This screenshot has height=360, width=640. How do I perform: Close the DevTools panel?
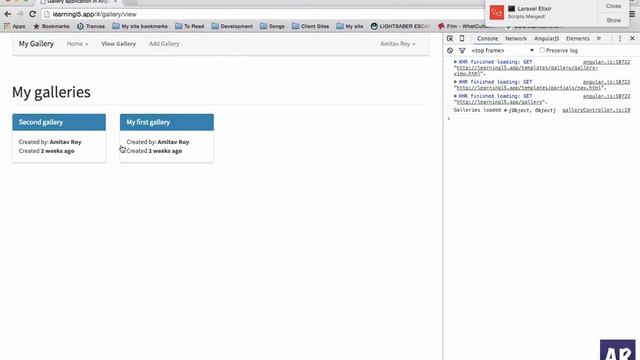[632, 38]
